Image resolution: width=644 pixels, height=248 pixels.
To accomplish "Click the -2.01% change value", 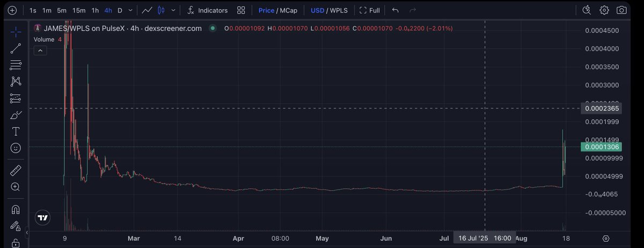I will [x=440, y=28].
